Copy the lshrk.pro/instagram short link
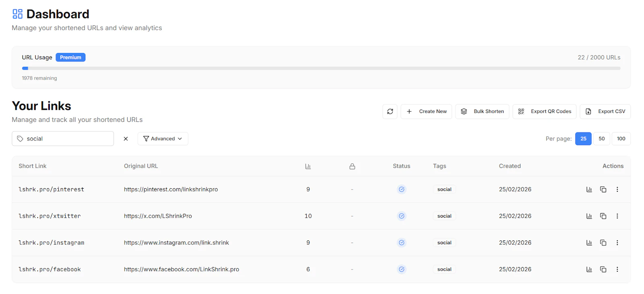This screenshot has width=644, height=294. coord(603,243)
